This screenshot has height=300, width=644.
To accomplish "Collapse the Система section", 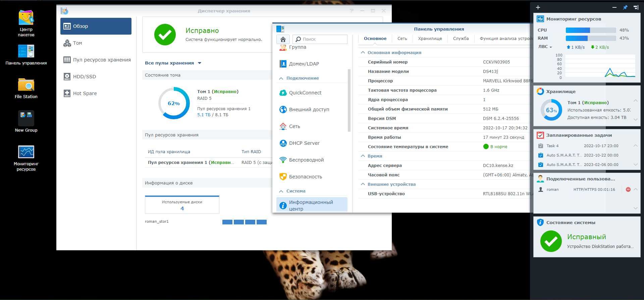I will [x=281, y=191].
